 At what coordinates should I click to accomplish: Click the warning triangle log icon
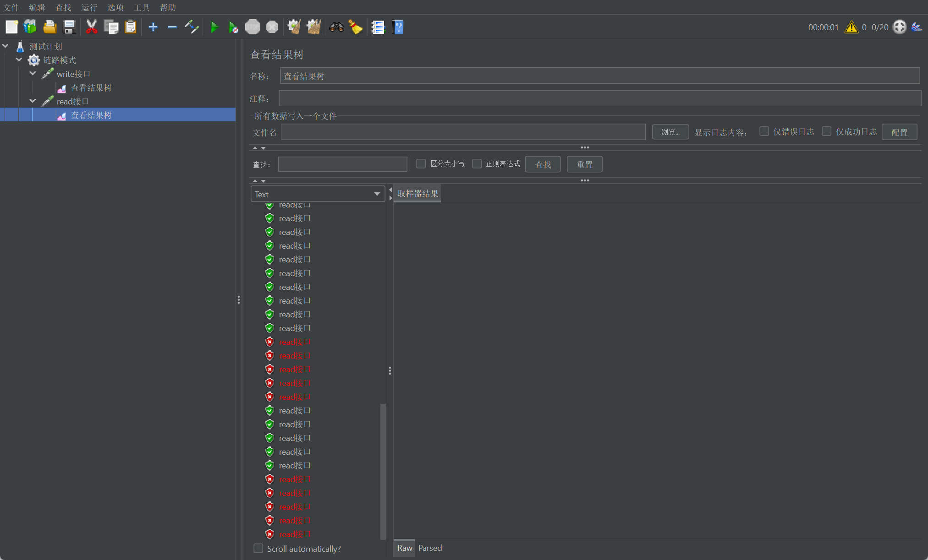coord(851,27)
